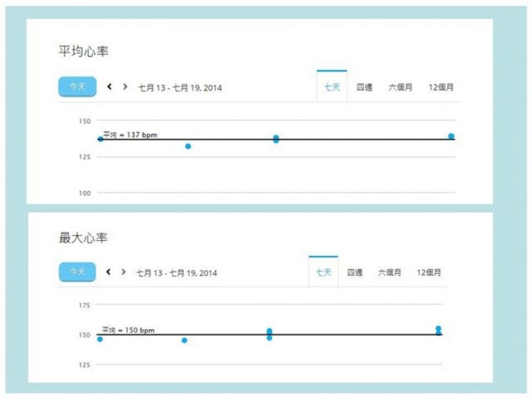Switch 最大心率 chart to 四週 view
Screen dimensions: 532x399
pos(355,273)
